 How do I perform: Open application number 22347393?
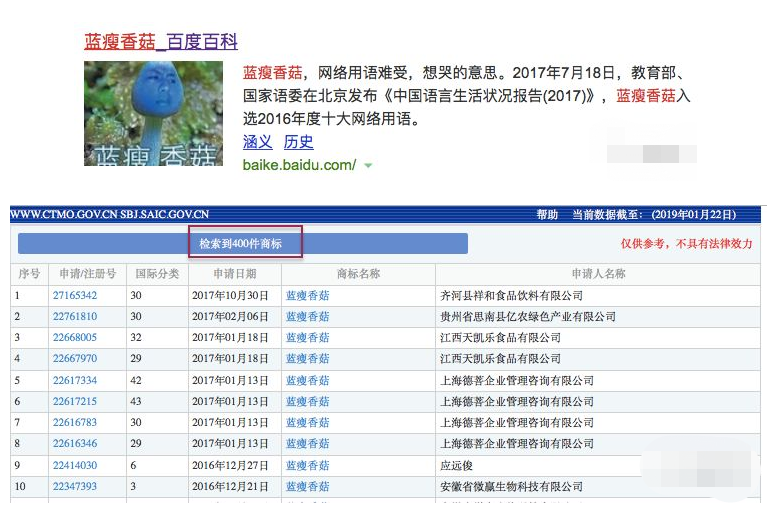(x=75, y=486)
